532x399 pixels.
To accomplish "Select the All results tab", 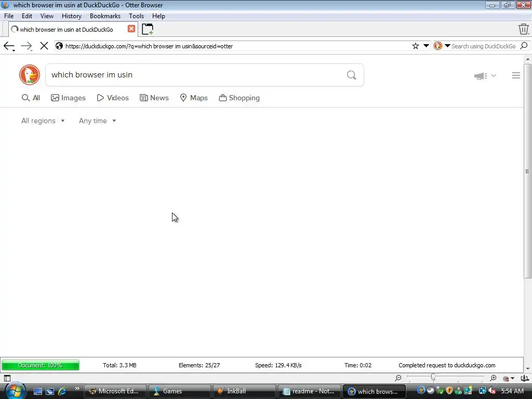I will click(x=31, y=98).
